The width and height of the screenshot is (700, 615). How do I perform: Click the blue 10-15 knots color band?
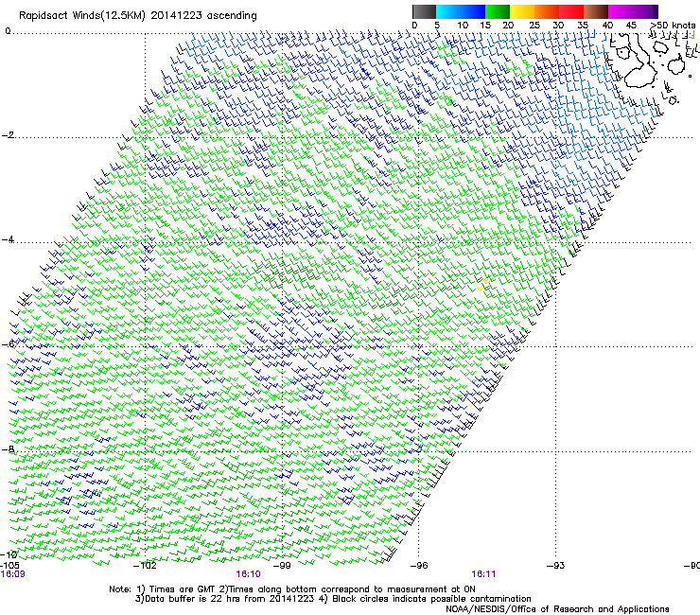473,11
